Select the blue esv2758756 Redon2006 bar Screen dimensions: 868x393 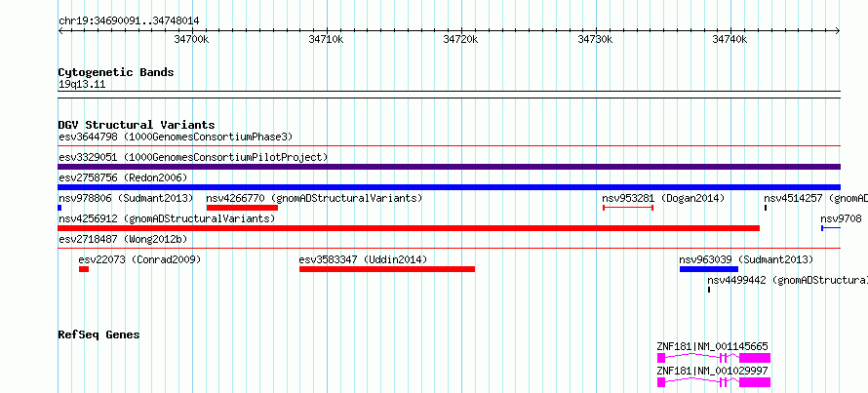[x=449, y=187]
